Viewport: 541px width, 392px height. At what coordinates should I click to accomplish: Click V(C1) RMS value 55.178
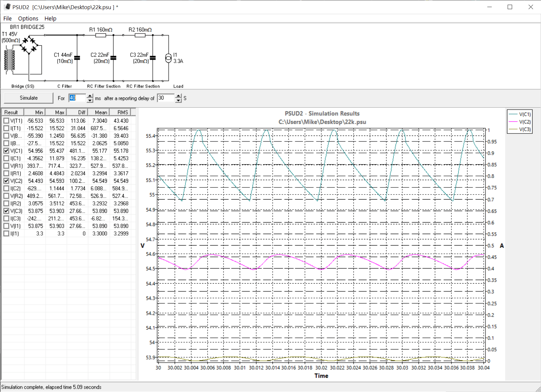coord(121,151)
